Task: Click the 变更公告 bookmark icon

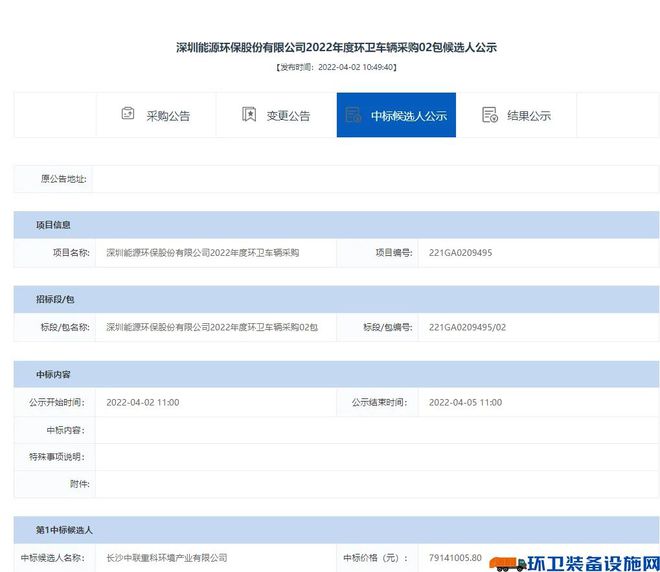Action: coord(249,114)
